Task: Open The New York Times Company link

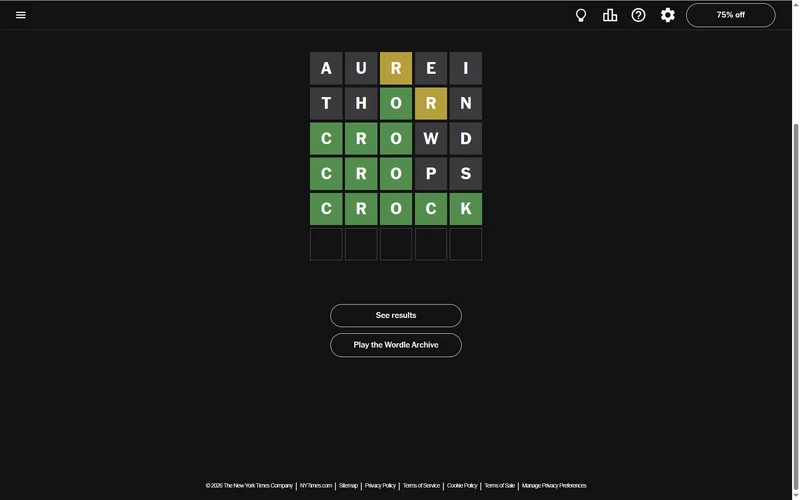Action: pyautogui.click(x=249, y=486)
